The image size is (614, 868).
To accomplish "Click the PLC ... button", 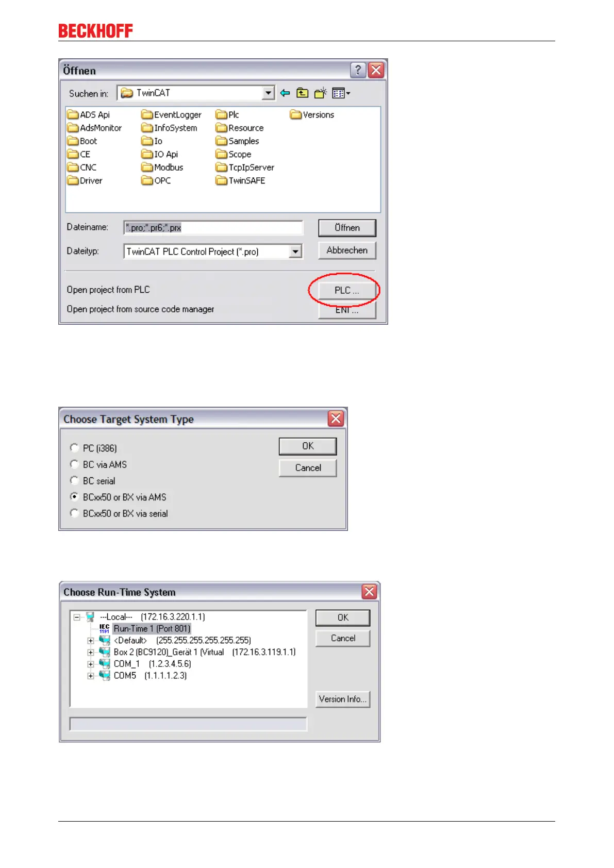I will pos(347,290).
